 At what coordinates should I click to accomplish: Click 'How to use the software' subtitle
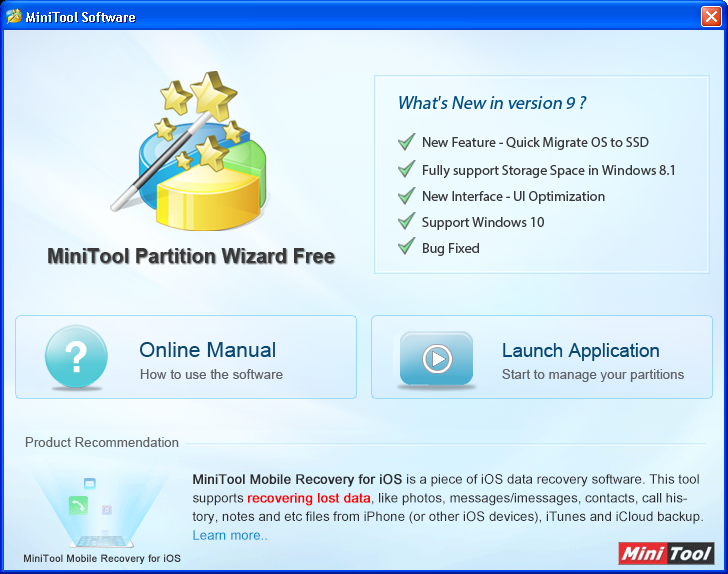point(211,374)
